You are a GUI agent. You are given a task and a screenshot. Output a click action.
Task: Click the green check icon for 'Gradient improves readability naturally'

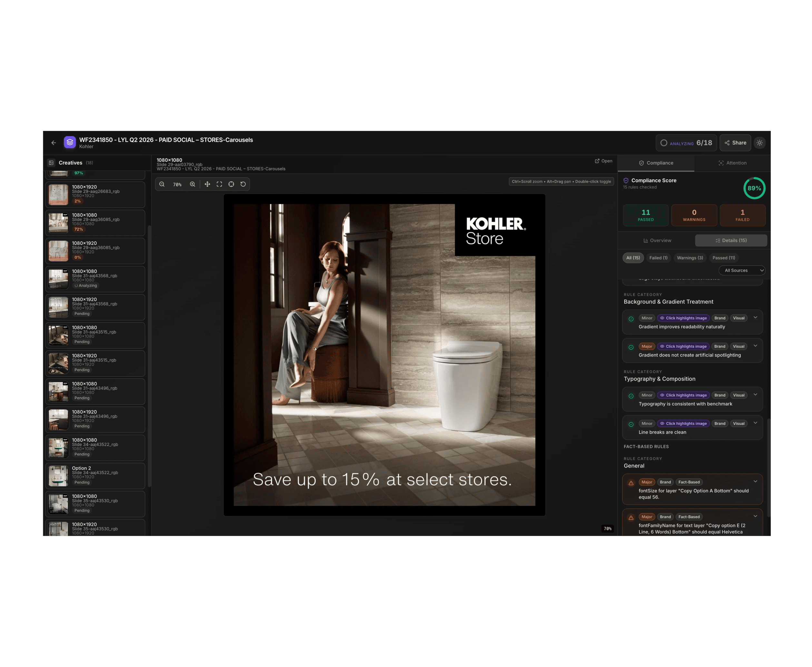[x=631, y=319]
